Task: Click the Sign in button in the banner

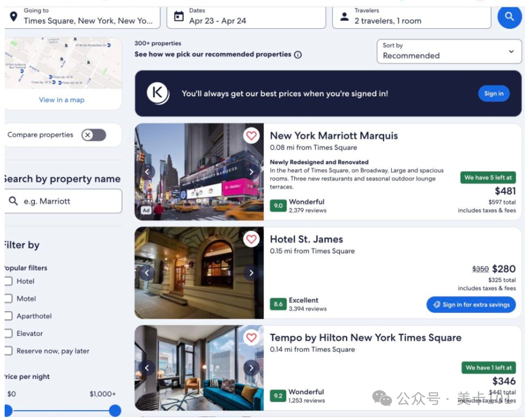Action: pyautogui.click(x=494, y=93)
